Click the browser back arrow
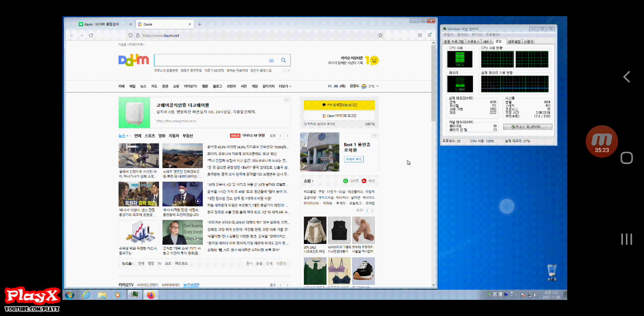Viewport: 644px width, 316px height. click(x=72, y=35)
